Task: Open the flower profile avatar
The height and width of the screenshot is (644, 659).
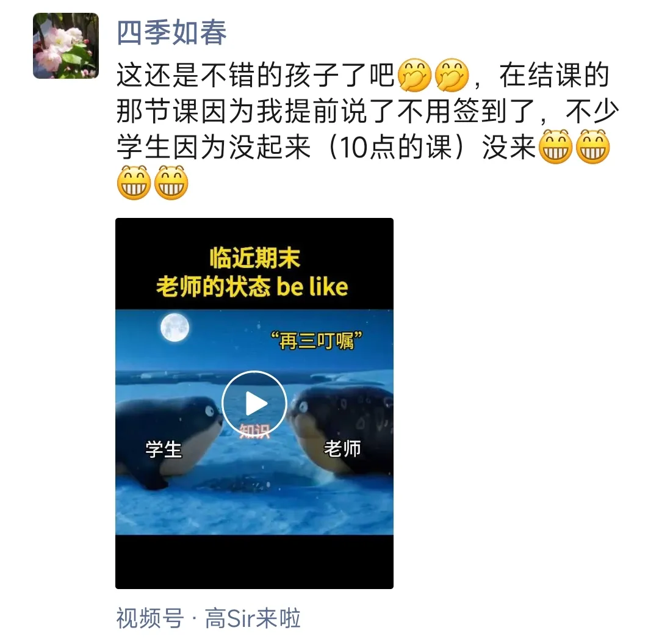Action: click(x=66, y=46)
